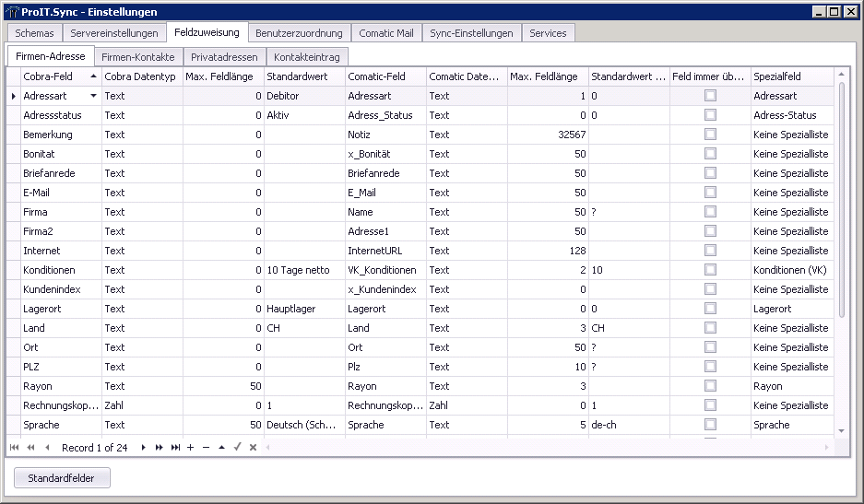Check 'Feld immer' box for Sprache row

click(710, 425)
